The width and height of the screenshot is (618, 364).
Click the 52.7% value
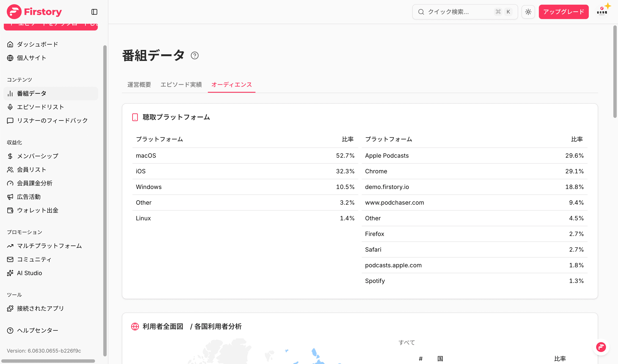pyautogui.click(x=345, y=156)
